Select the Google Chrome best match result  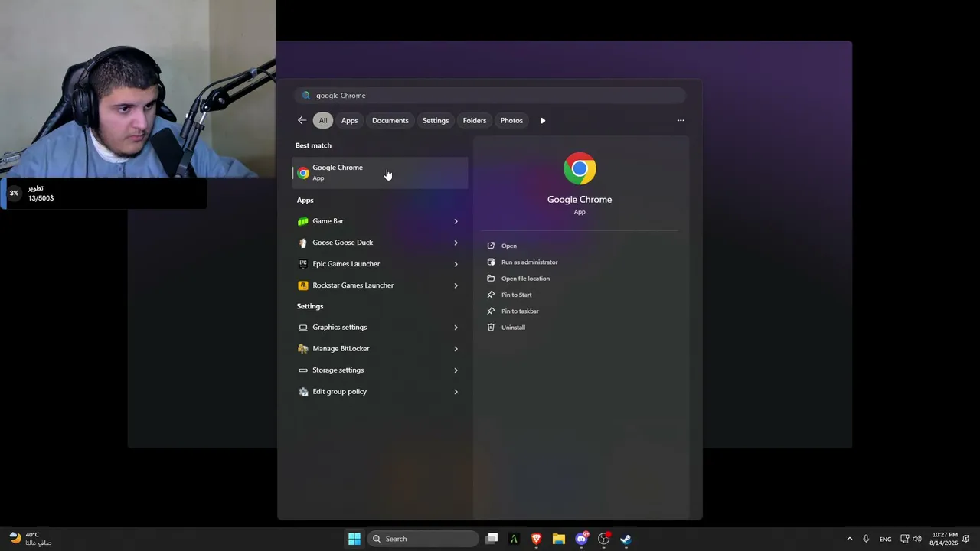pyautogui.click(x=380, y=173)
